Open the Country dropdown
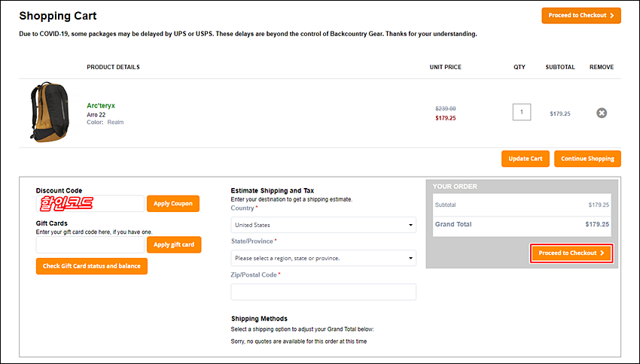The width and height of the screenshot is (640, 364). (323, 225)
